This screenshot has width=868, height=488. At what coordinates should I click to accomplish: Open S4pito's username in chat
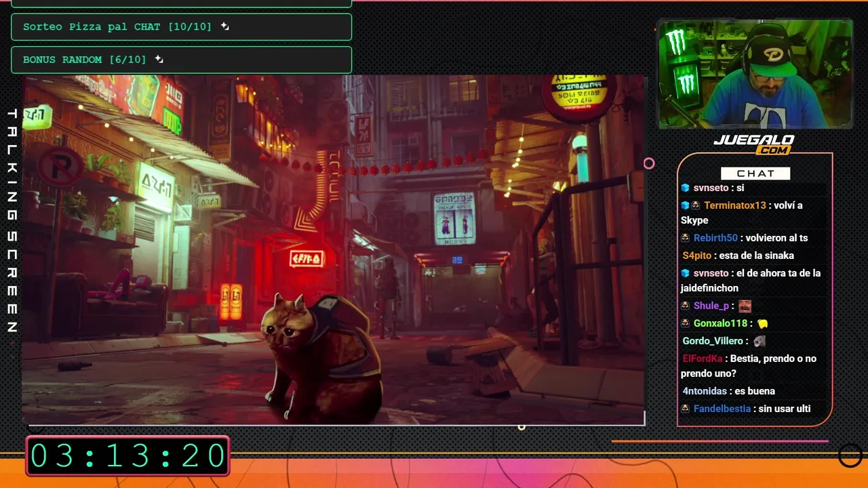click(697, 256)
